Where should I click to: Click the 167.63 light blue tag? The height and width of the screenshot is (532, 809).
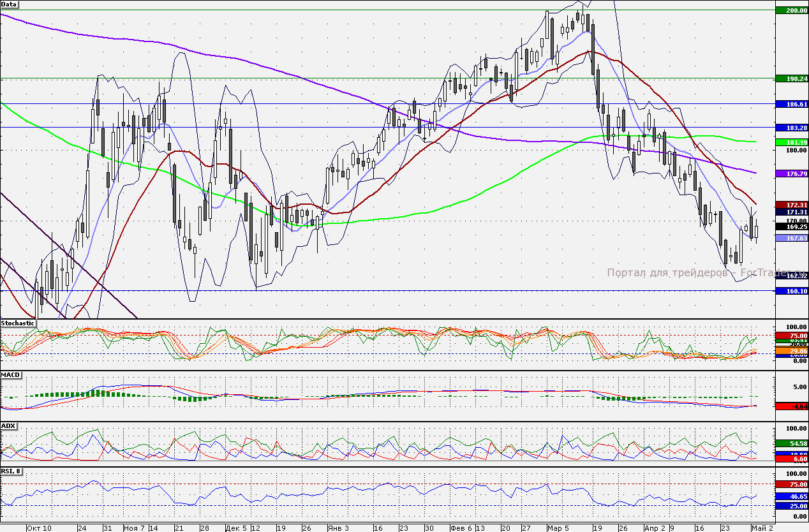pos(791,238)
